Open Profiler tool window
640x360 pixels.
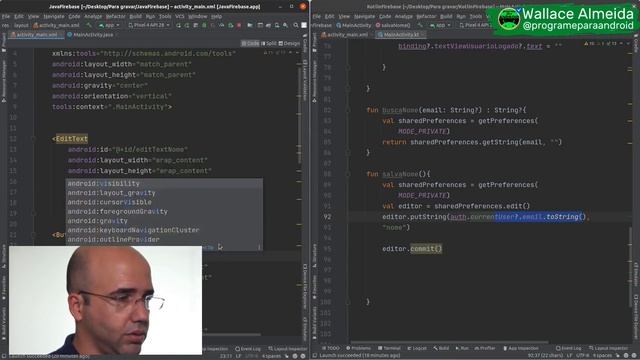tap(484, 348)
